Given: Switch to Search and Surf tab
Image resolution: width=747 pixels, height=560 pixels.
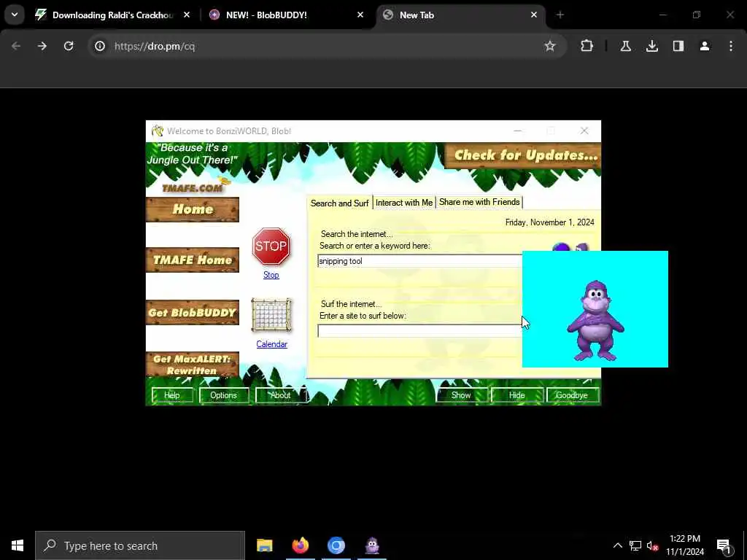Looking at the screenshot, I should coord(339,203).
